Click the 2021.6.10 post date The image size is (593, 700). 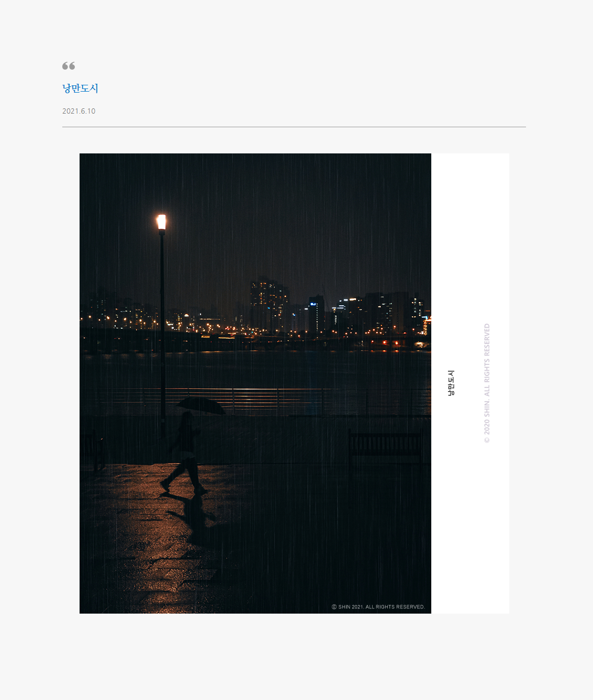(x=79, y=111)
